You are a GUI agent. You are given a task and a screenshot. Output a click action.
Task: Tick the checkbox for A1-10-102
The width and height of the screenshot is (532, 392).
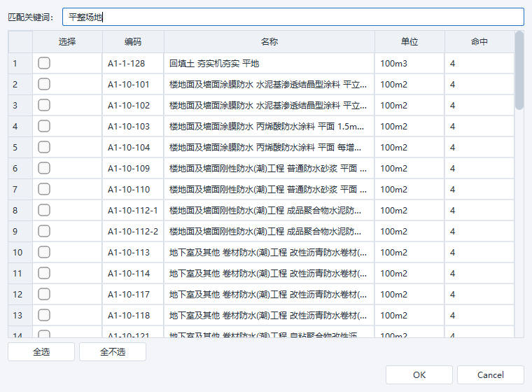coord(44,105)
